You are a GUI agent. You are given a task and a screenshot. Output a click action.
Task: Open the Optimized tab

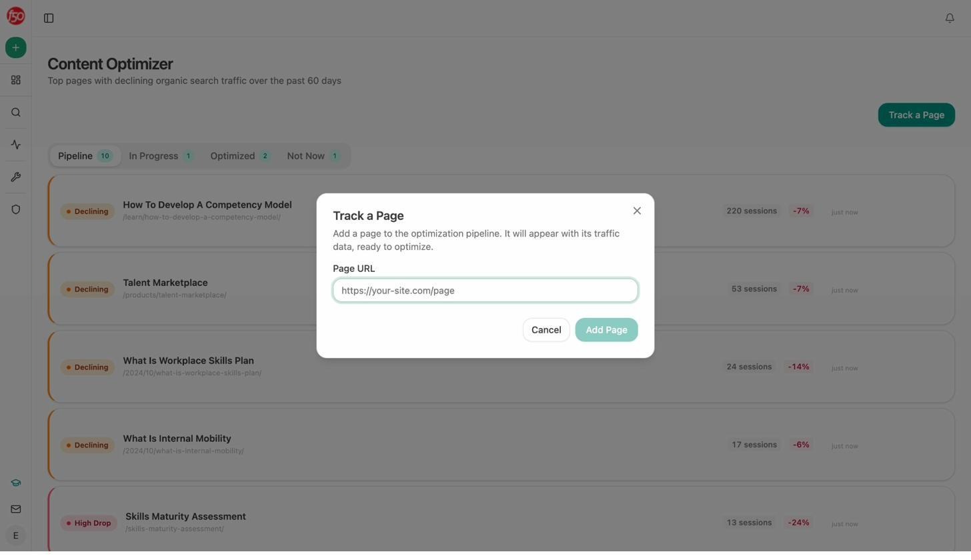239,155
